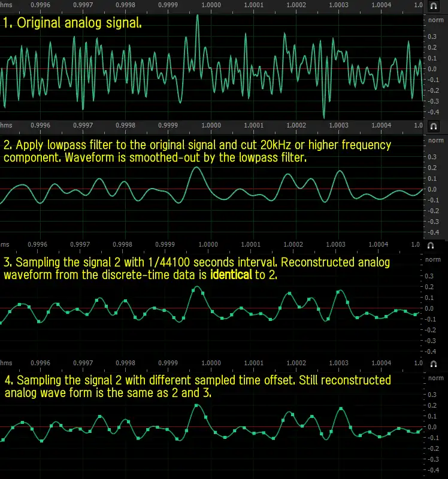Click the 0.0 amplitude value in the original analog signal panel
448x479 pixels.
pos(432,69)
